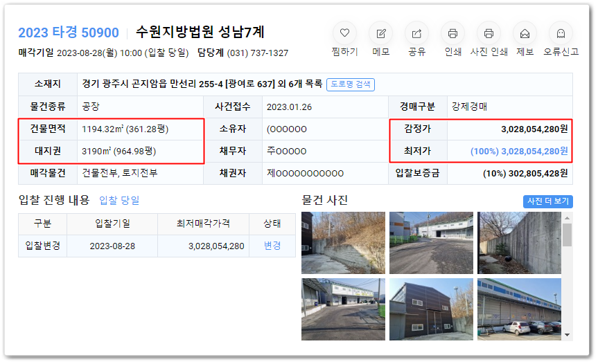Click the 매각기일 date 2023-08-28(월) 10:00
This screenshot has height=364, width=598.
(100, 53)
